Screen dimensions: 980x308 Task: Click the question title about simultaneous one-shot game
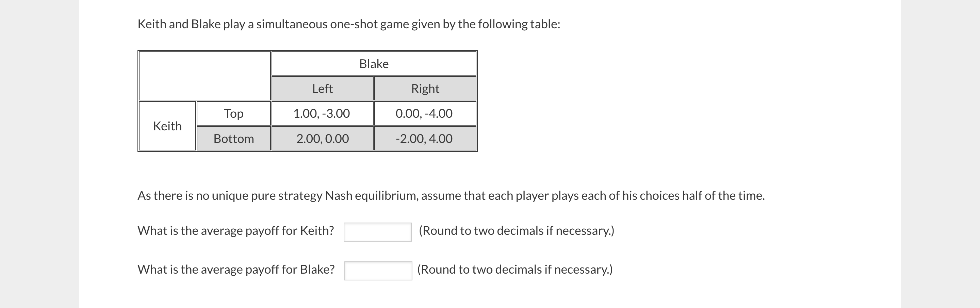(x=348, y=23)
